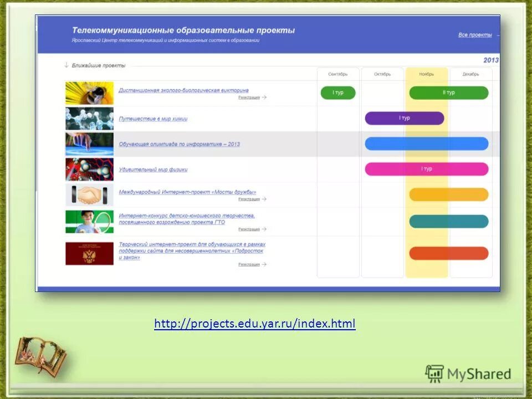The image size is (532, 399).
Task: Select the Октябрь month column header
Action: 382,74
